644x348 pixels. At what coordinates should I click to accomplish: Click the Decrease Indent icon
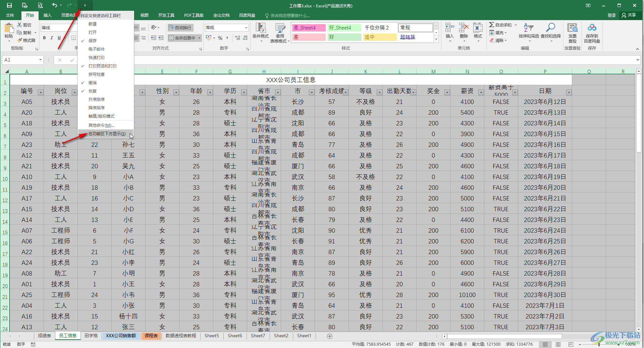(x=154, y=38)
